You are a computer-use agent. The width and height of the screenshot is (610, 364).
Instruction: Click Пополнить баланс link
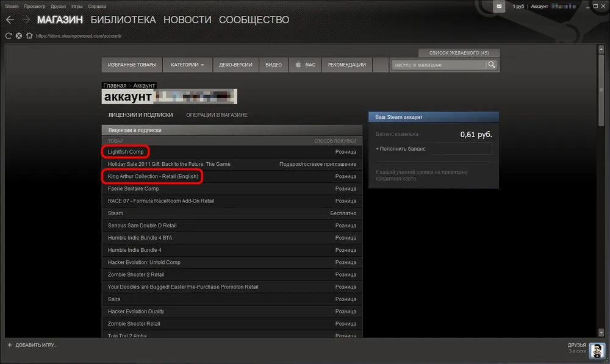point(401,149)
